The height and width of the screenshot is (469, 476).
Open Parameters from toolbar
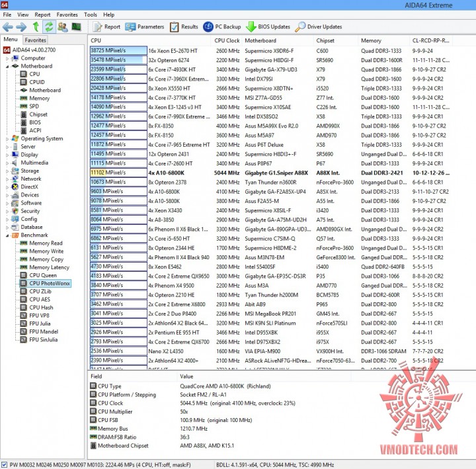[145, 27]
